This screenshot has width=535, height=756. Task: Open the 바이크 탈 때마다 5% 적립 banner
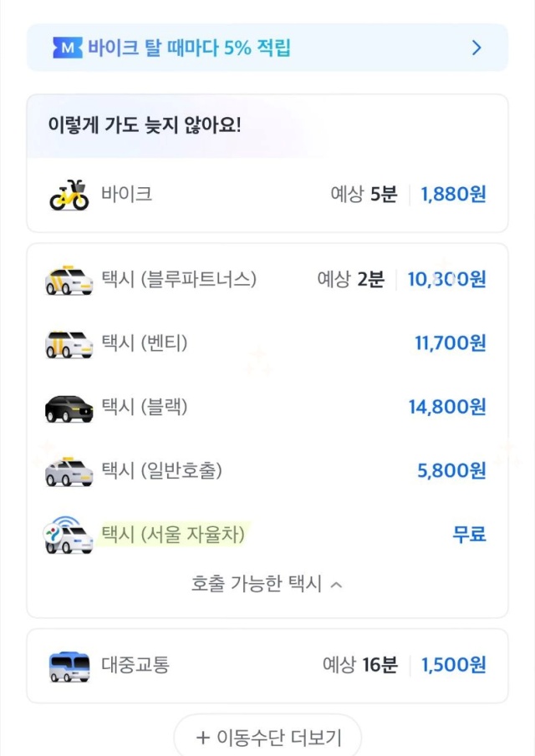pyautogui.click(x=189, y=48)
